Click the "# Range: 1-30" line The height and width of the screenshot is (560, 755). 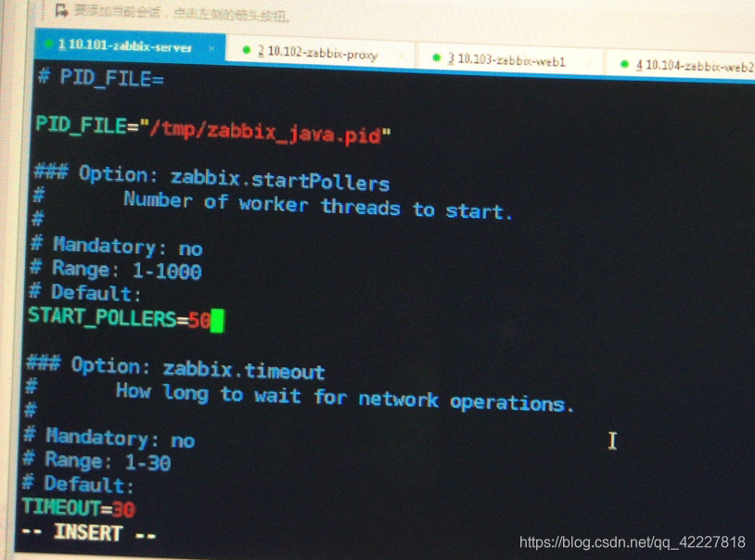point(97,462)
